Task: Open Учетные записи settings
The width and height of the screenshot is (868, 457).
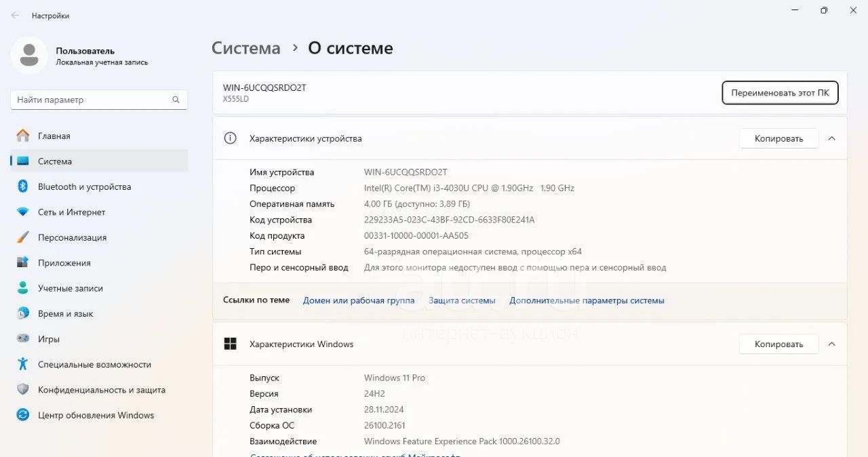Action: [99, 288]
